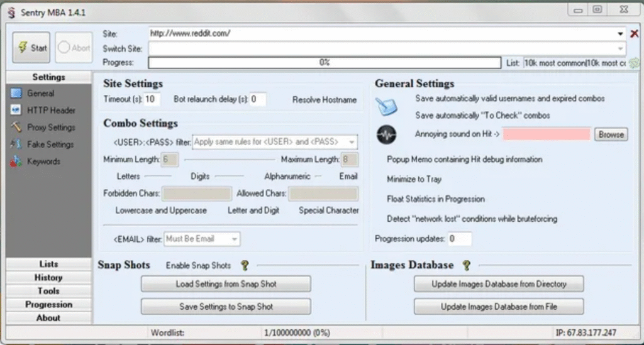The image size is (644, 345).
Task: Click the pink sound file path field
Action: [547, 134]
